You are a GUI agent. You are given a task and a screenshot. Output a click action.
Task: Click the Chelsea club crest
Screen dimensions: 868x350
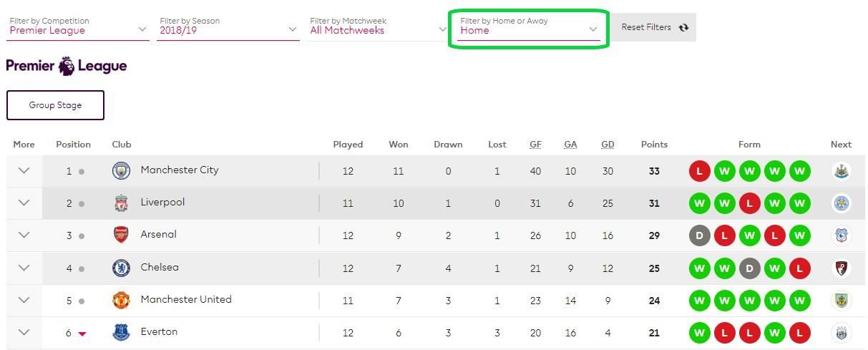(x=122, y=268)
